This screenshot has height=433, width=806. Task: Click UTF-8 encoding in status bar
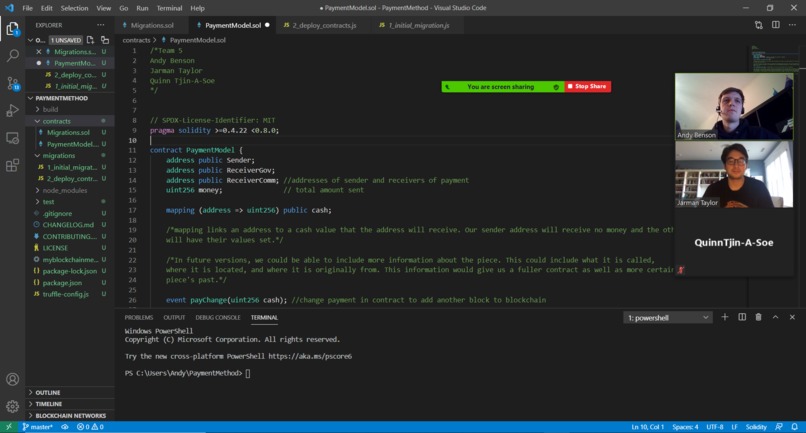point(715,427)
